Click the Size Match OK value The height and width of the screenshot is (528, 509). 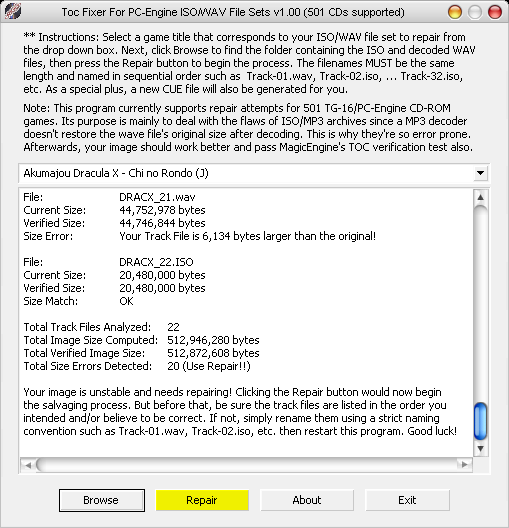pyautogui.click(x=126, y=301)
